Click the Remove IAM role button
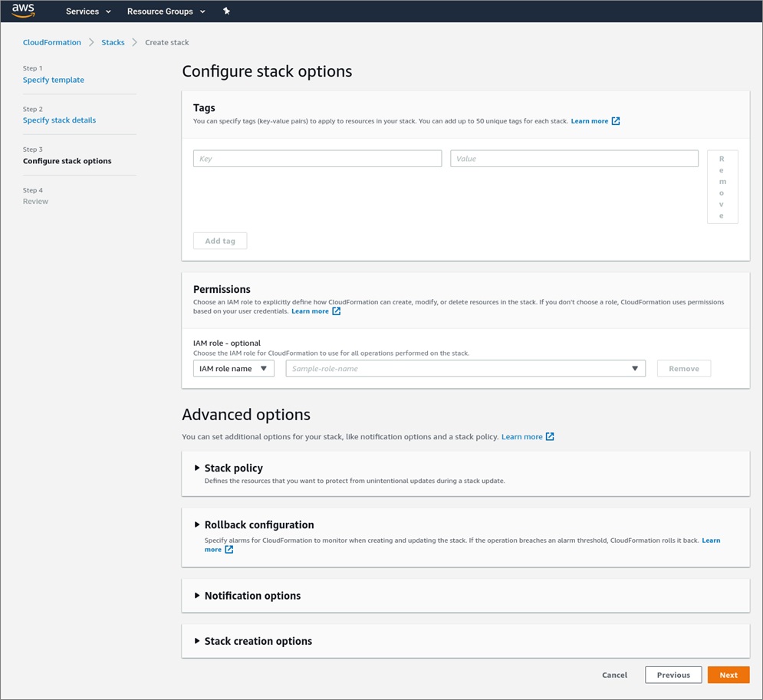Screen dimensions: 763x700 click(684, 369)
